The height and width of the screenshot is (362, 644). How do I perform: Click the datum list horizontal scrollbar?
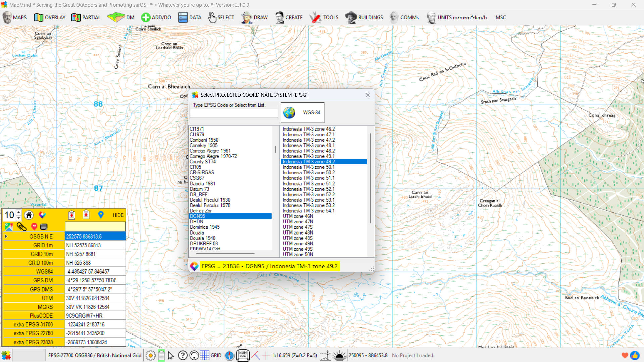[225, 254]
